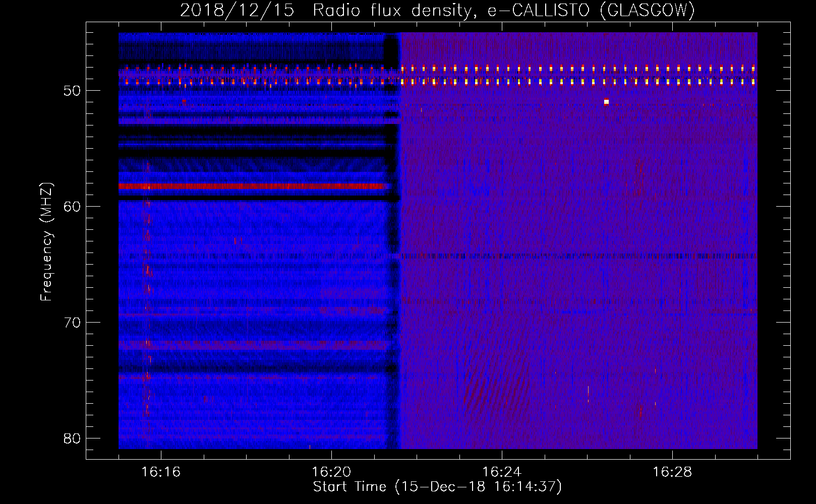Image resolution: width=816 pixels, height=504 pixels.
Task: Click the "16:28" time tick label
Action: coord(672,472)
